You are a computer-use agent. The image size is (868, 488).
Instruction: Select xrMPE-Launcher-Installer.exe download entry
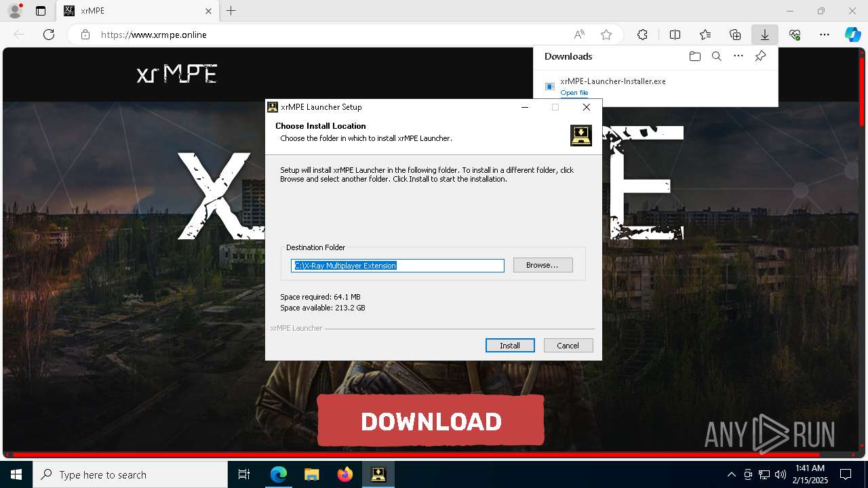click(x=656, y=87)
